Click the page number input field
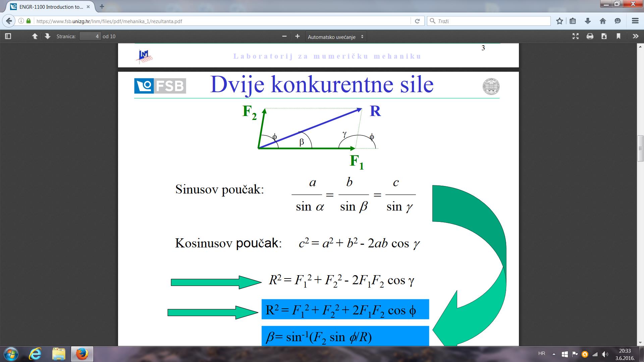Viewport: 644px width, 362px height. coord(90,36)
